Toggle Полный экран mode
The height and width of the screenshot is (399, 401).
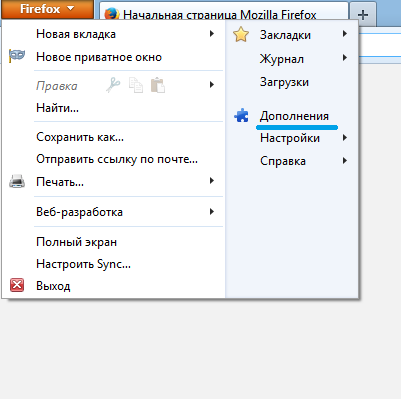pos(76,242)
